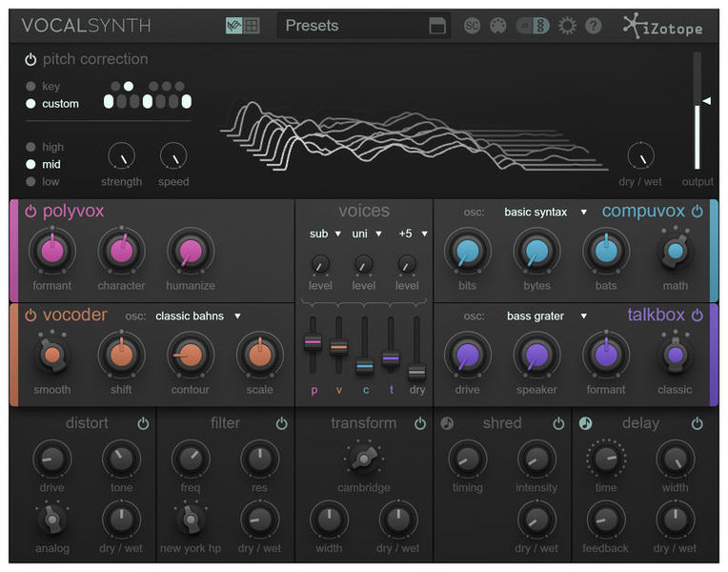The width and height of the screenshot is (728, 572).
Task: Click the output level slider handle
Action: tap(707, 101)
